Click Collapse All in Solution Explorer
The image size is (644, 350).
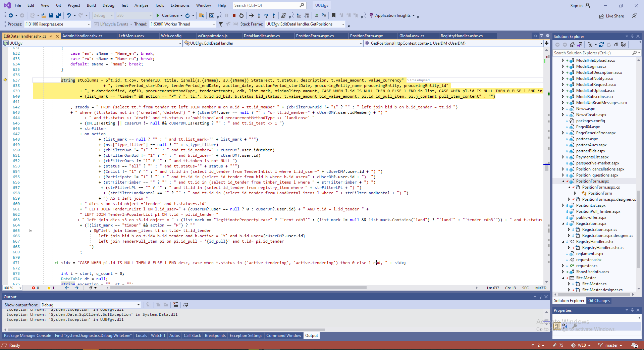(x=616, y=45)
